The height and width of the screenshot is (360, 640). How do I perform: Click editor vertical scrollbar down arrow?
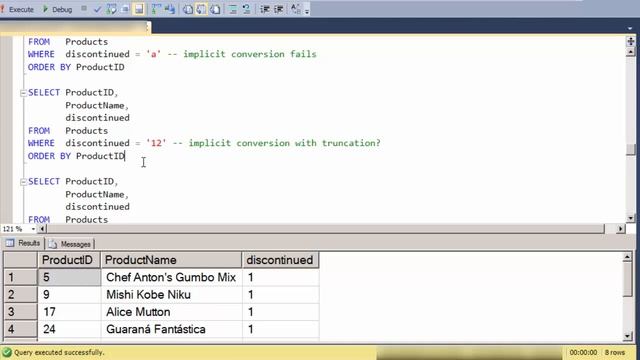point(631,218)
